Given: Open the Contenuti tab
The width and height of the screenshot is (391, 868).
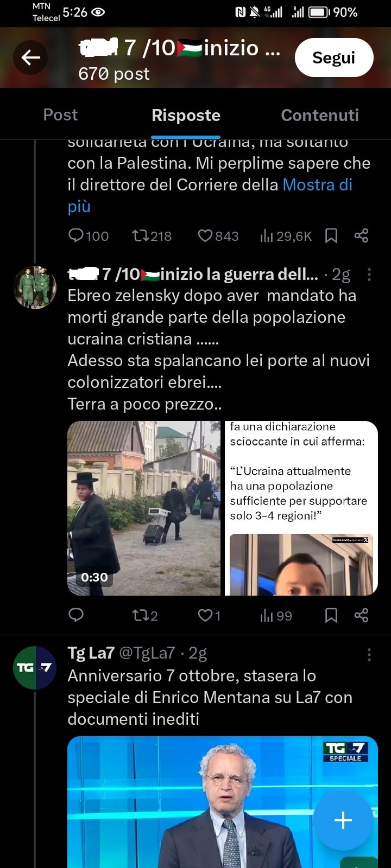Looking at the screenshot, I should [320, 115].
